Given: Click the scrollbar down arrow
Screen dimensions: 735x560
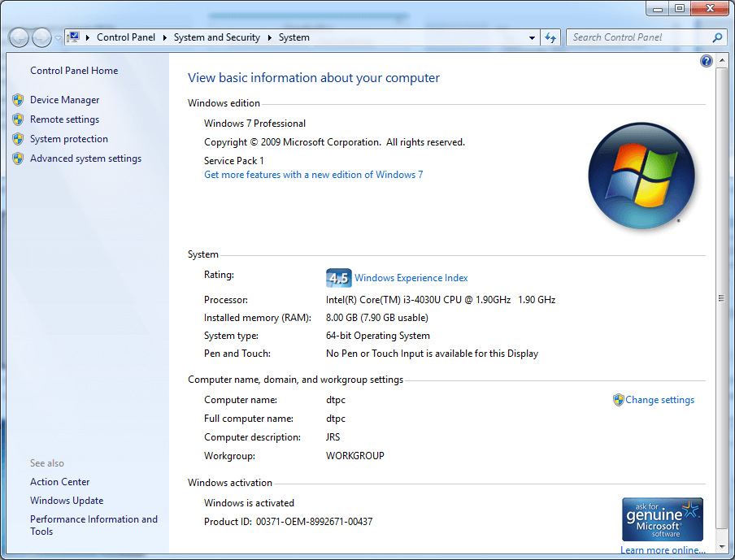Looking at the screenshot, I should pyautogui.click(x=721, y=546).
